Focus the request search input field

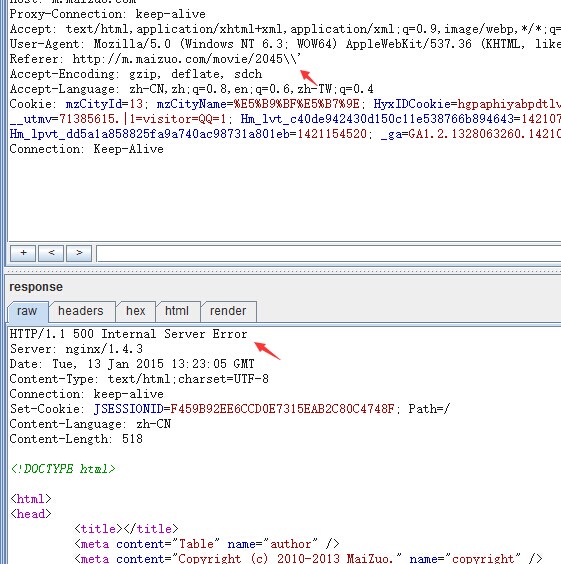(329, 254)
